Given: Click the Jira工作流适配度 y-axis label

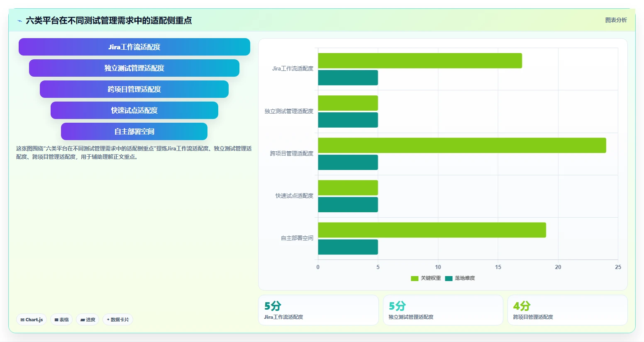Looking at the screenshot, I should pyautogui.click(x=293, y=69).
